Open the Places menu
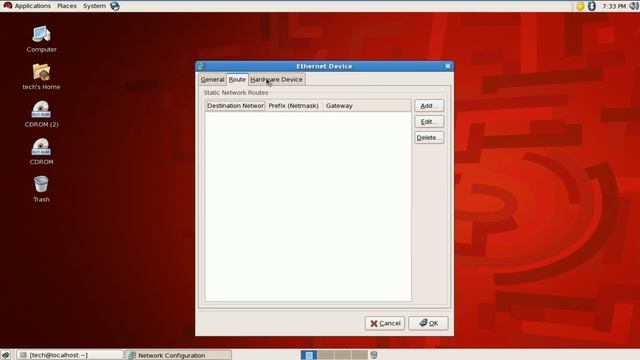The height and width of the screenshot is (360, 640). coord(67,6)
